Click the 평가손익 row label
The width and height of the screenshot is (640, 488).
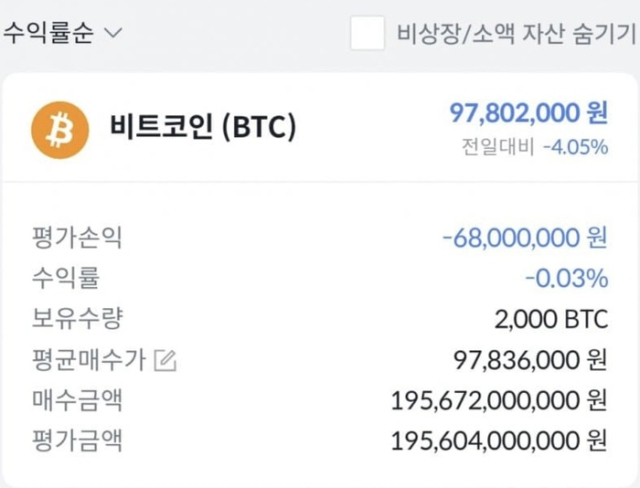pos(77,238)
